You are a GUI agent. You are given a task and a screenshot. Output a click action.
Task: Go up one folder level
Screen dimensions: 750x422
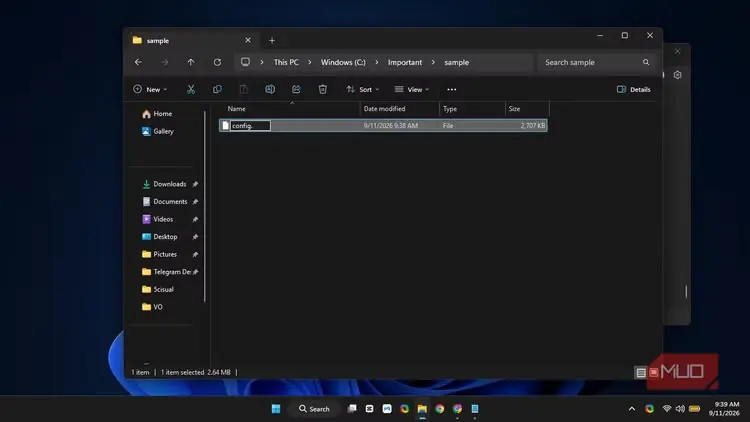pyautogui.click(x=191, y=62)
